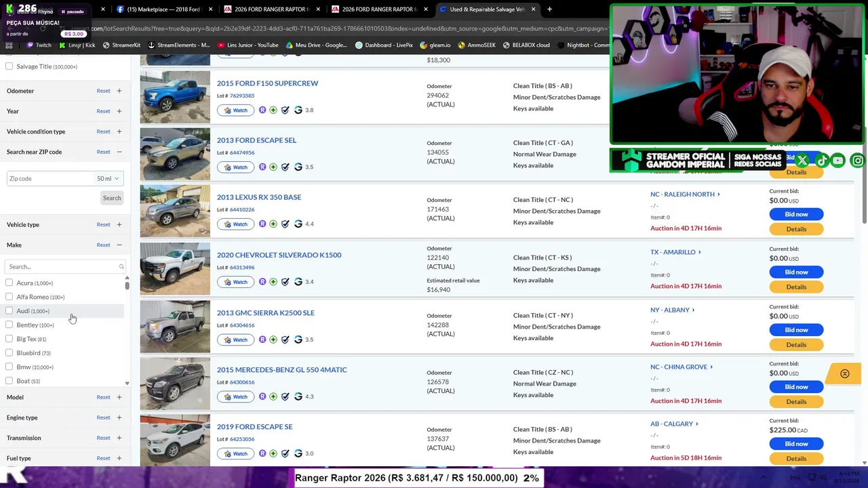Click the checkmark shield badge on the Ford F150 row
The image size is (868, 488).
click(285, 110)
